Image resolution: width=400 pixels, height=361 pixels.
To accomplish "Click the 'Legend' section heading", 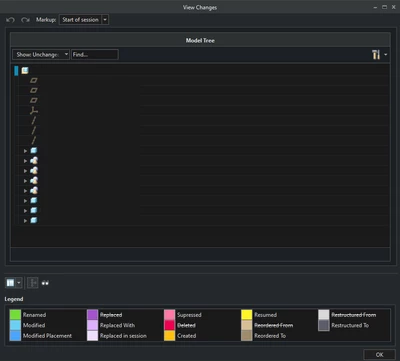I will click(14, 299).
